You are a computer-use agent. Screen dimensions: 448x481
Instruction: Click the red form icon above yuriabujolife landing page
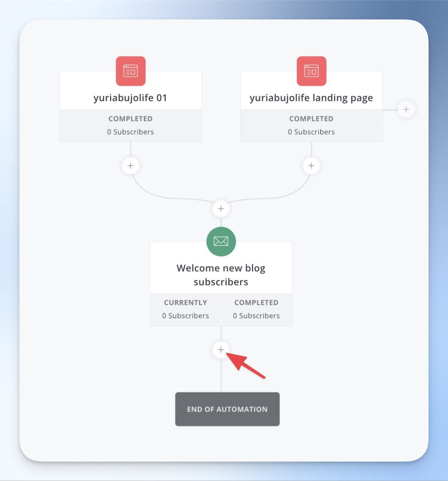(x=312, y=71)
